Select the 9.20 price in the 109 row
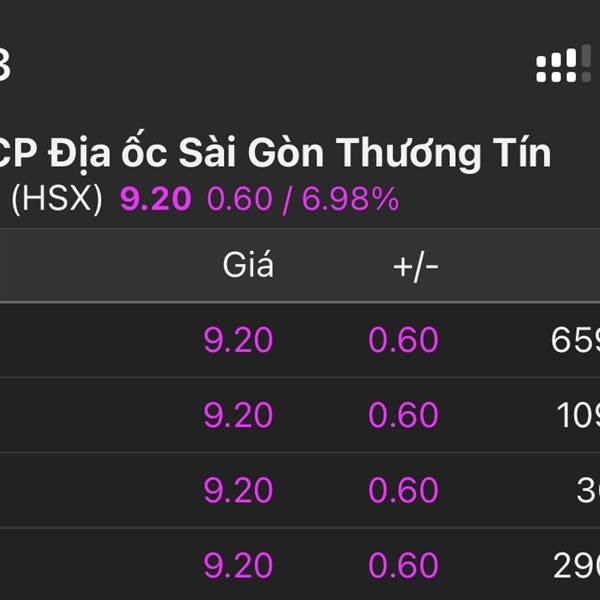This screenshot has height=600, width=600. (x=238, y=415)
